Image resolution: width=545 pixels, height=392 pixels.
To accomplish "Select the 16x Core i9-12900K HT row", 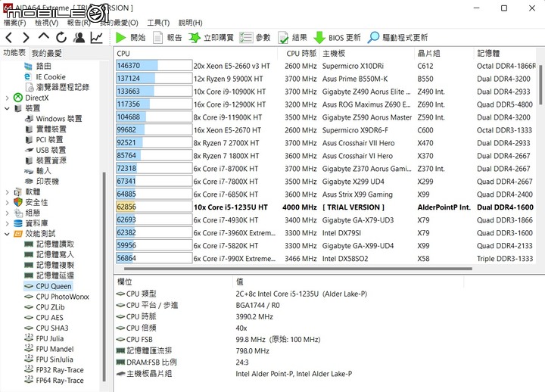I will [325, 104].
